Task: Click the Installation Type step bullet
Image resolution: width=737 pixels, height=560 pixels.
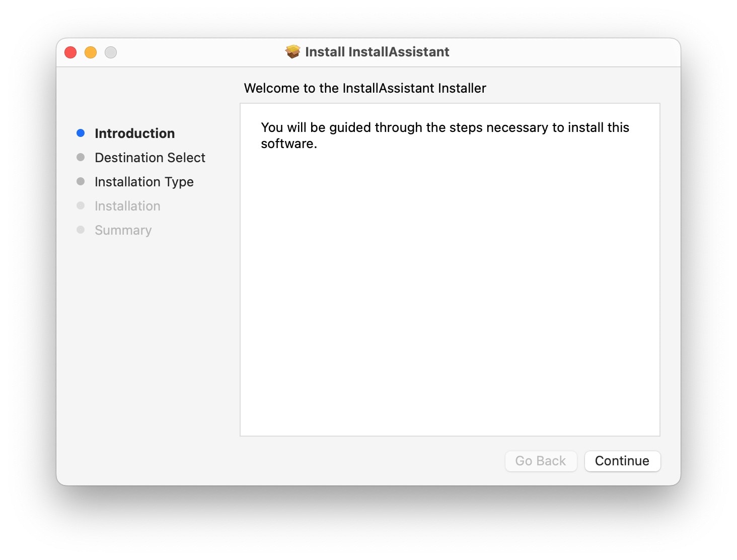Action: tap(81, 181)
